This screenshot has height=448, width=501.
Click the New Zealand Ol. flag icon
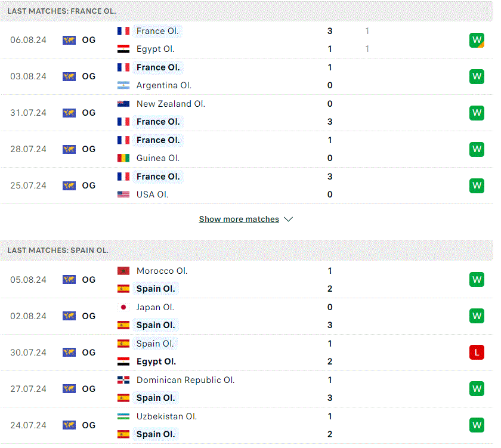123,104
